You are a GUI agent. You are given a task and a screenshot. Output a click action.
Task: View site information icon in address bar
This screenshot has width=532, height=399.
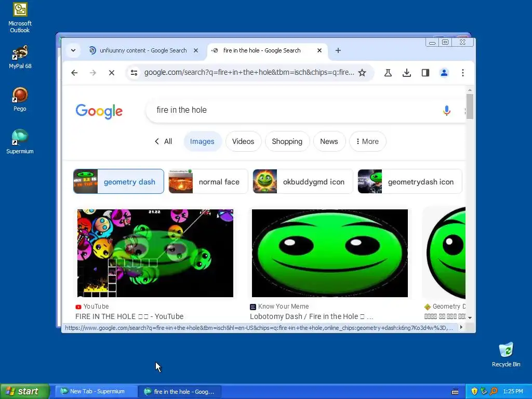click(x=134, y=73)
